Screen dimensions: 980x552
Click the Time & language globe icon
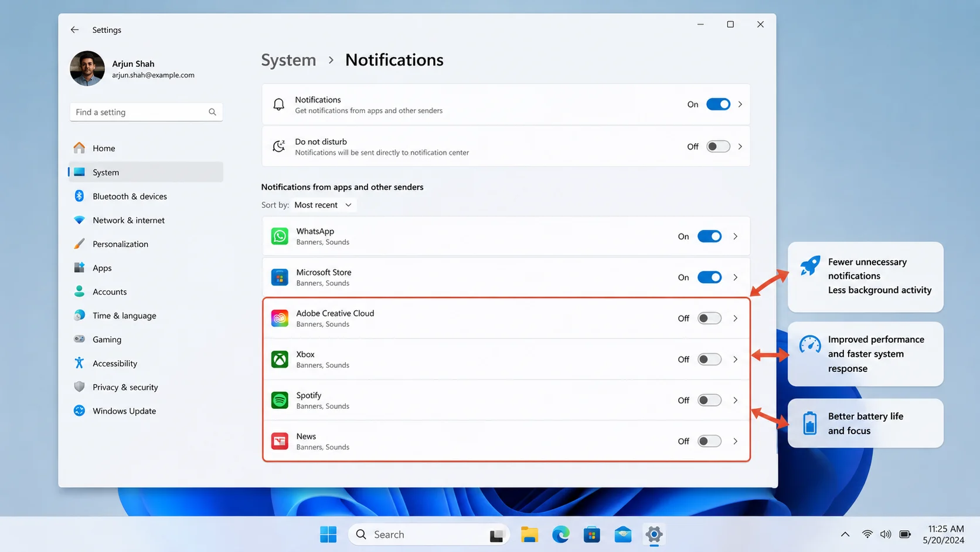[79, 316]
